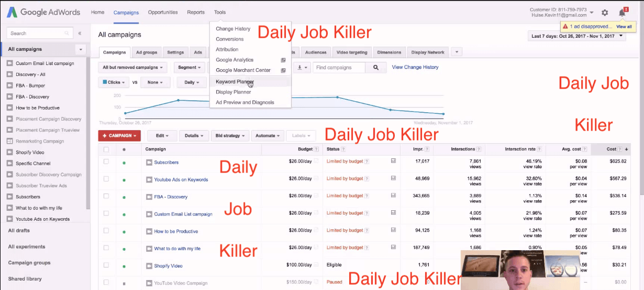The image size is (644, 290).
Task: Open Shared library in the sidebar
Action: click(x=25, y=279)
